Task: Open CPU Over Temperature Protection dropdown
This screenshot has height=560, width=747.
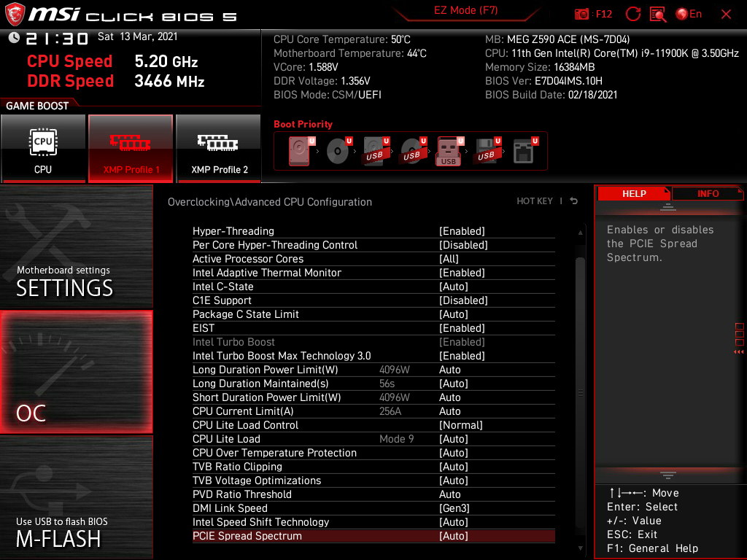Action: click(x=373, y=452)
